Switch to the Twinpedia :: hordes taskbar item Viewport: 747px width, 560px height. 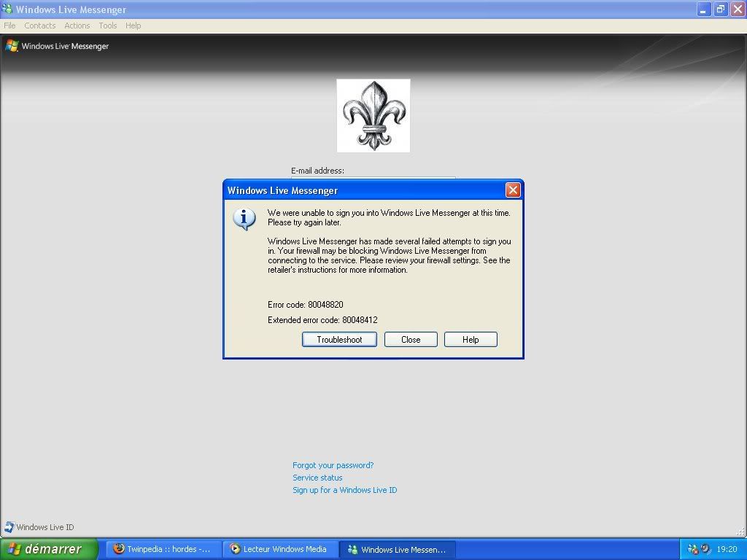tap(163, 549)
